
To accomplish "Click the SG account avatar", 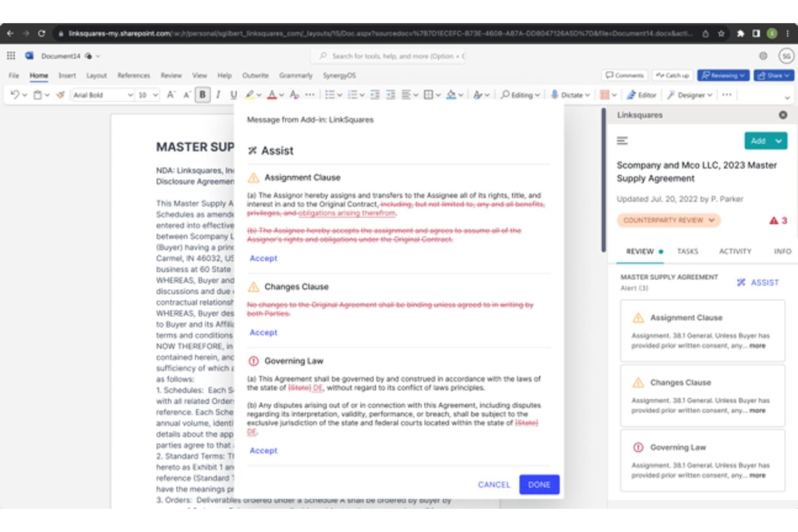I will (x=786, y=56).
